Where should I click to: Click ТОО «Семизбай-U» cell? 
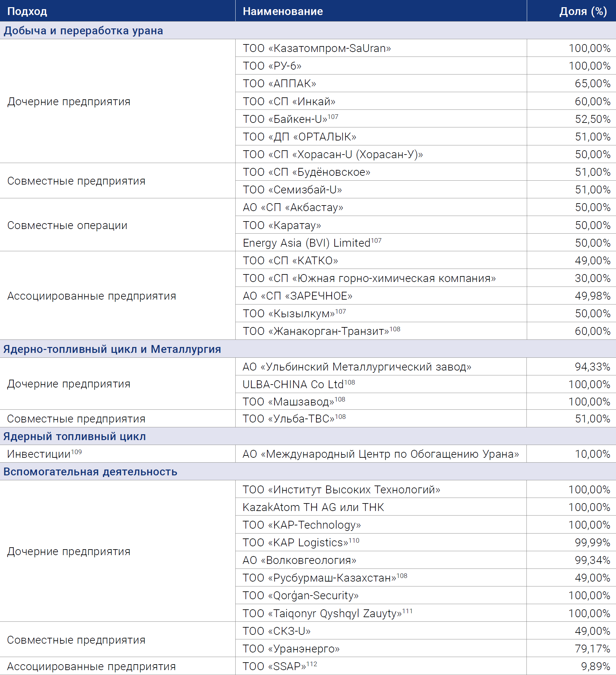[x=381, y=189]
